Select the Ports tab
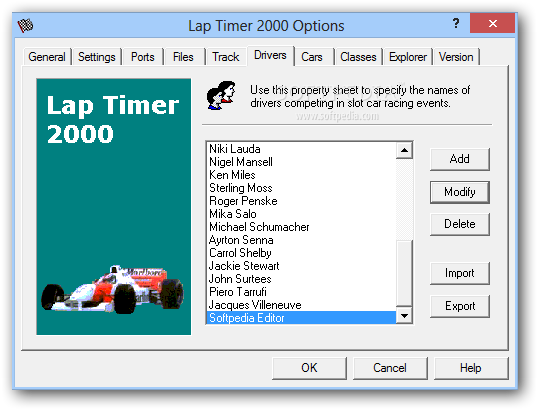The image size is (538, 410). click(143, 57)
